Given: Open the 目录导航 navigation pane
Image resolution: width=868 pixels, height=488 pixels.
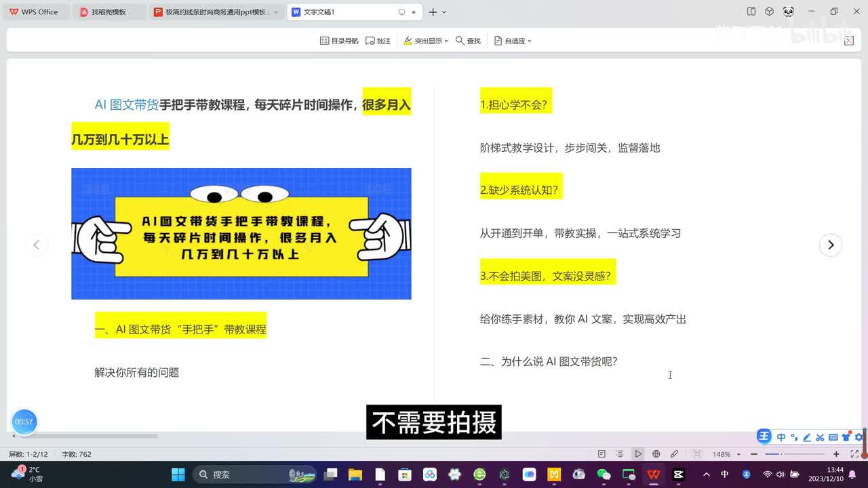Looking at the screenshot, I should tap(339, 41).
